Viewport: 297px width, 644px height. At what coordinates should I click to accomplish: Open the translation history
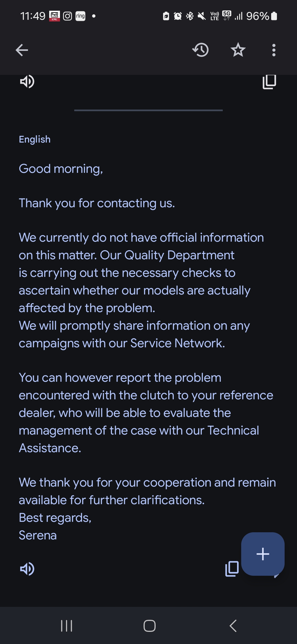(x=200, y=50)
